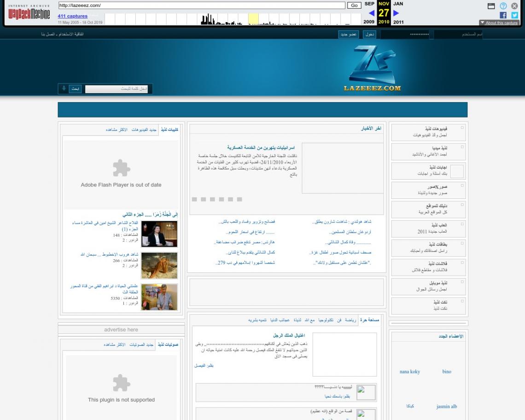This screenshot has width=525, height=420.
Task: Click the down arrow beside the search button
Action: click(x=64, y=88)
